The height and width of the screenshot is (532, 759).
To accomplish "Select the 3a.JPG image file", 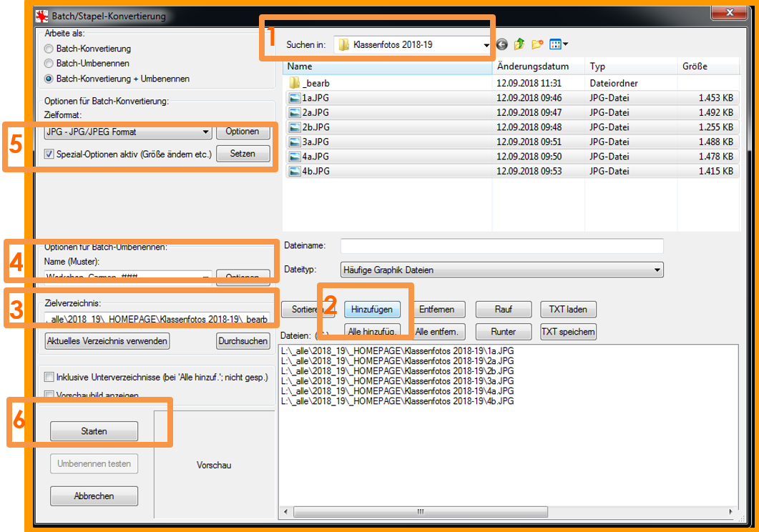I will click(315, 142).
